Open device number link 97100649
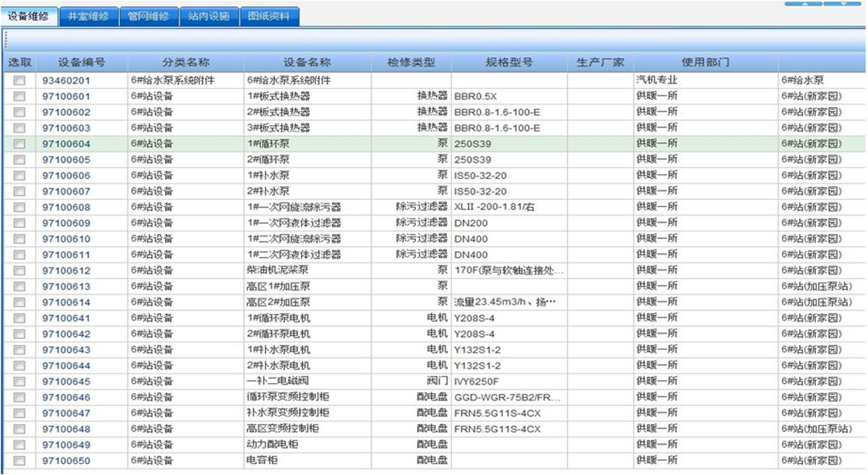This screenshot has width=868, height=475. (x=66, y=445)
